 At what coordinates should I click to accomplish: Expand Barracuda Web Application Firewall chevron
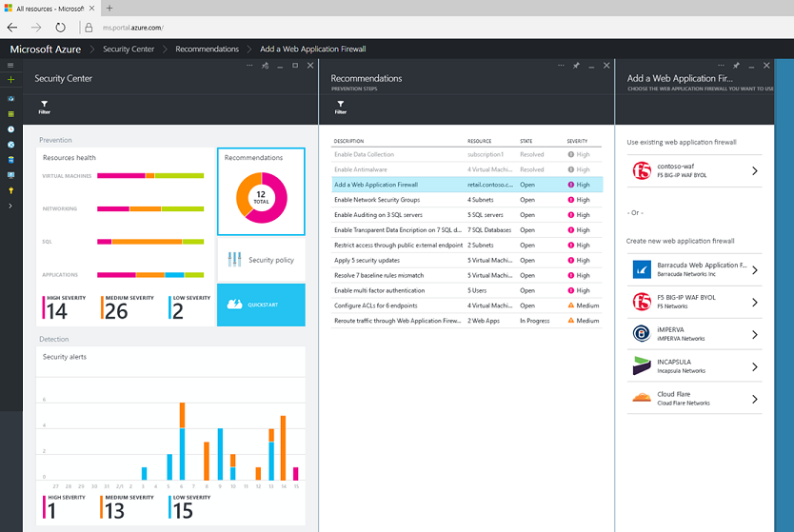tap(755, 270)
